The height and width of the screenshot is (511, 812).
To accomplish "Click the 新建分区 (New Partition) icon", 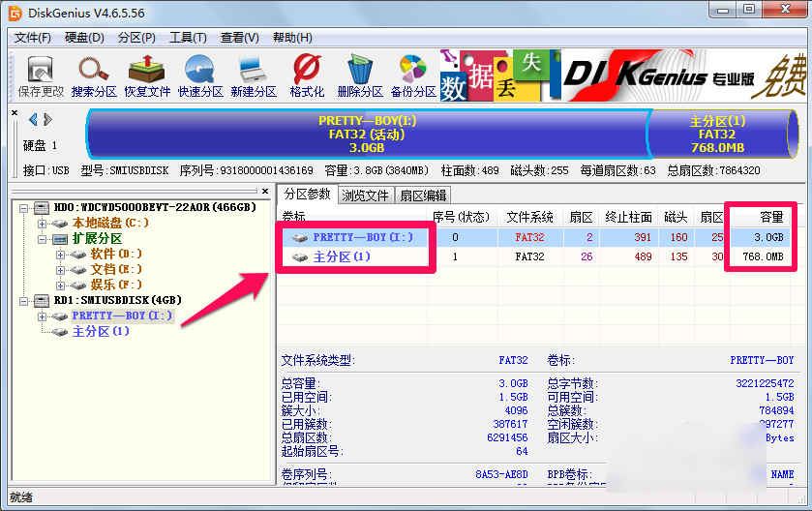I will coord(254,76).
